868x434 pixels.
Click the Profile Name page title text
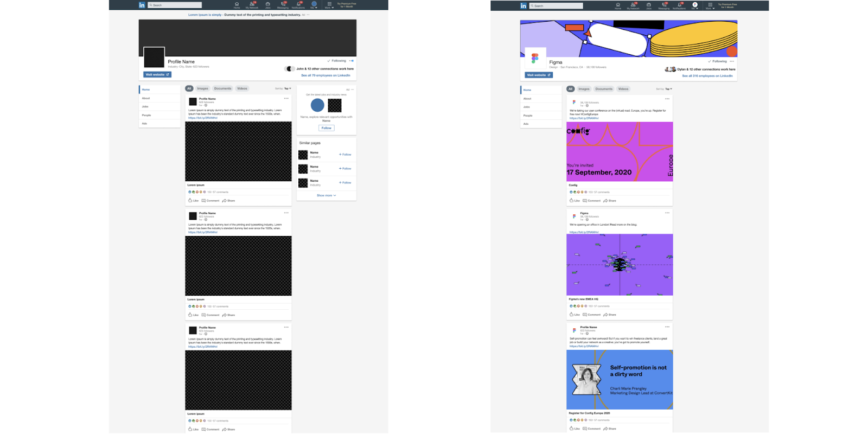pos(181,62)
